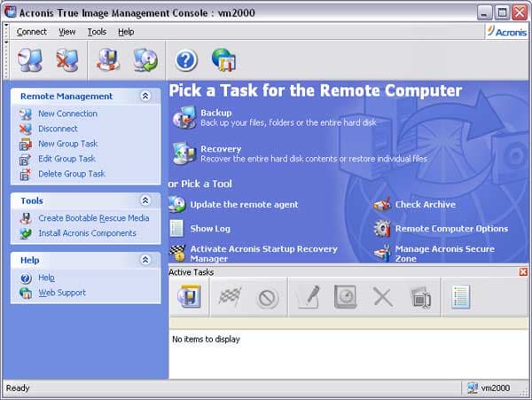This screenshot has height=400, width=532.
Task: Click the checkered flag start task icon
Action: click(x=230, y=296)
